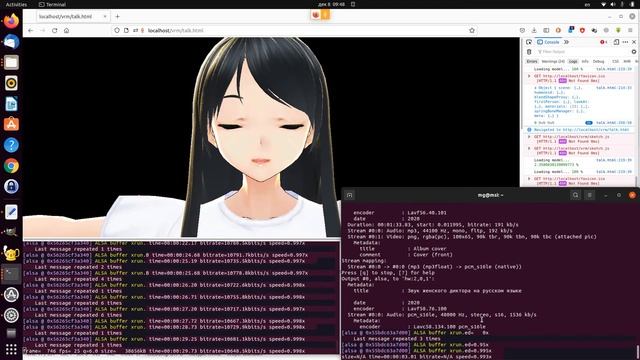Screen dimensions: 640x360
Task: Open the gear-shaped settings icon in dock
Action: 11,315
